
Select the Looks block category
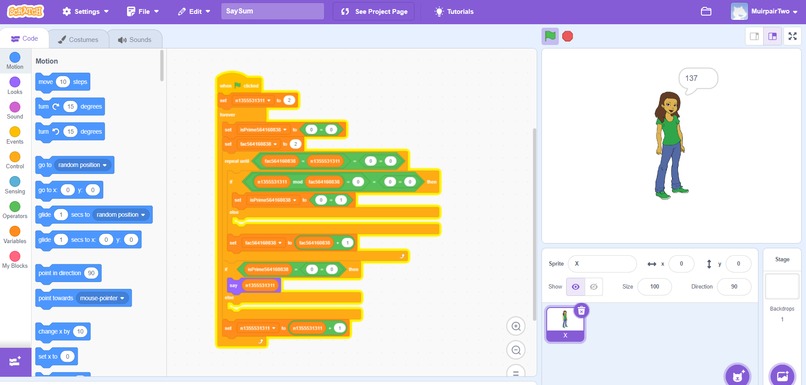15,85
